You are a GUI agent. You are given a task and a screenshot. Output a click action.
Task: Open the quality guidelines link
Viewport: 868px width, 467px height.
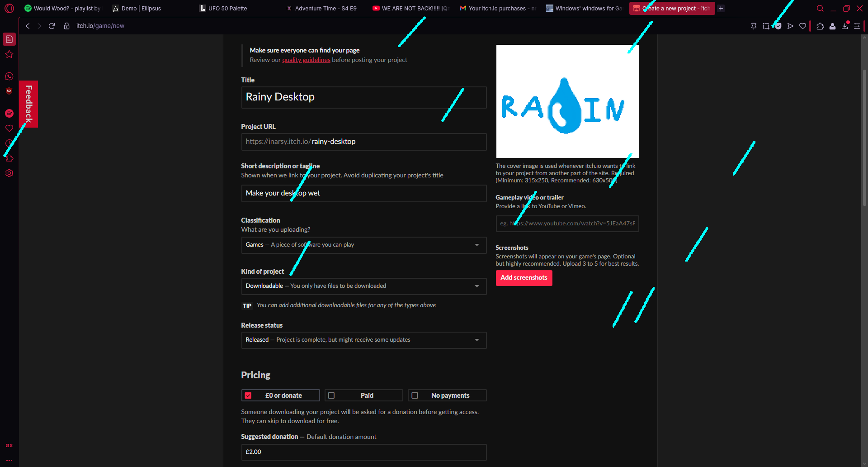(x=306, y=60)
